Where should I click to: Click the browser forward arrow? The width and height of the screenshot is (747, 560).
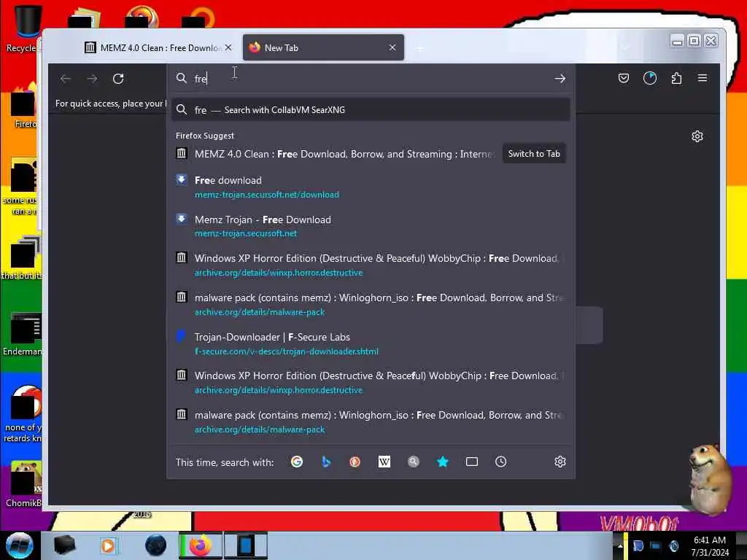pyautogui.click(x=92, y=79)
